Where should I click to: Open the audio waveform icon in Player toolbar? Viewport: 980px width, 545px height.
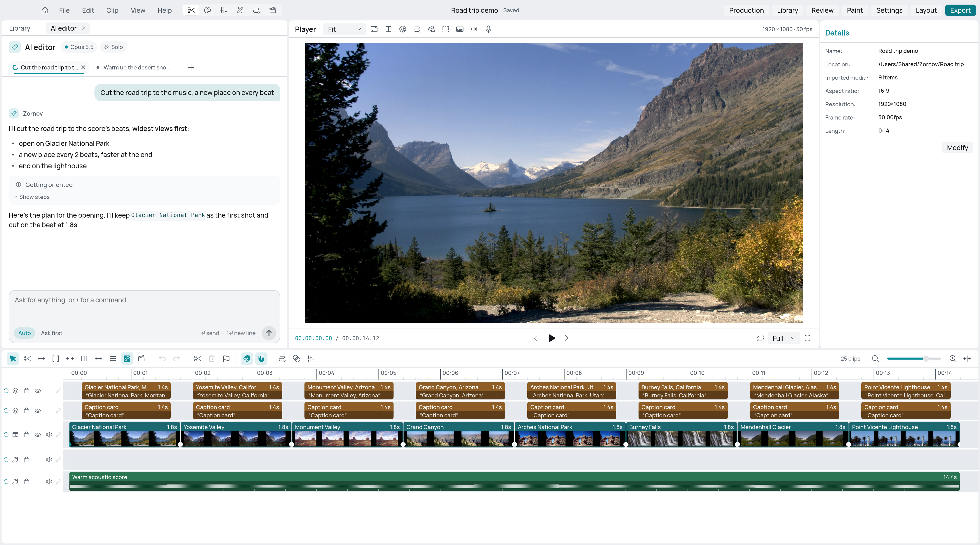pos(474,29)
